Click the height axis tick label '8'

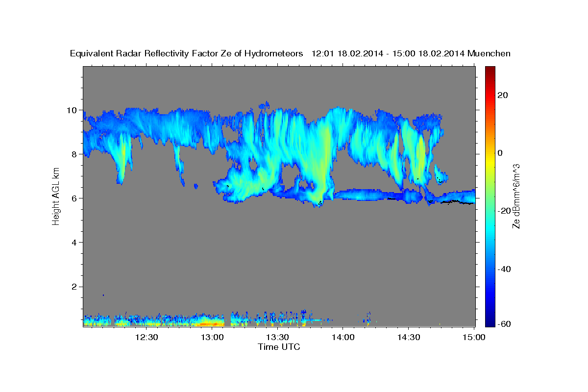(75, 154)
